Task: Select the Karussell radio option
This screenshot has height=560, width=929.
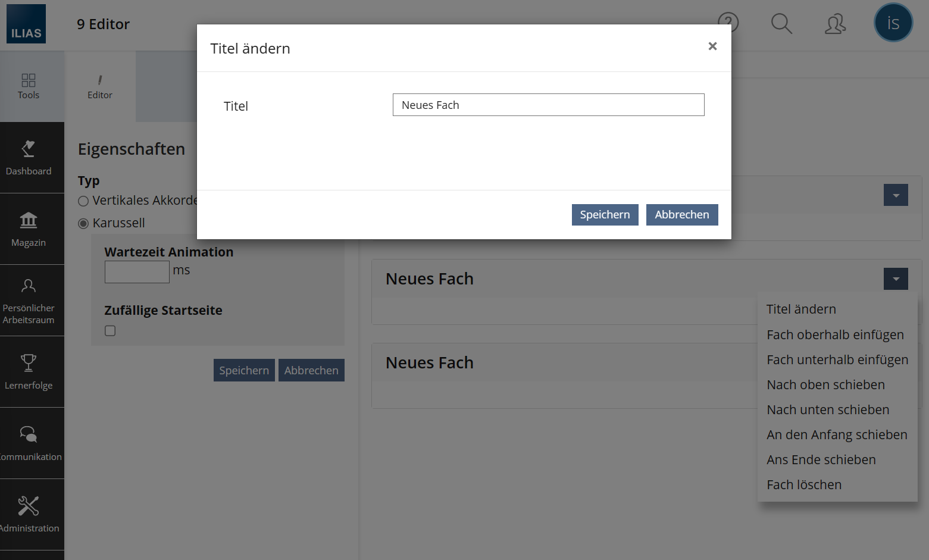Action: (83, 224)
